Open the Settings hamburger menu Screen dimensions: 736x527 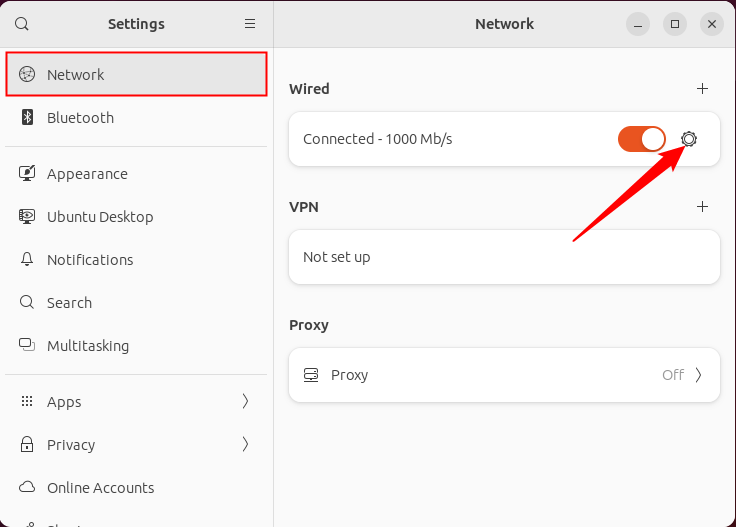point(250,24)
